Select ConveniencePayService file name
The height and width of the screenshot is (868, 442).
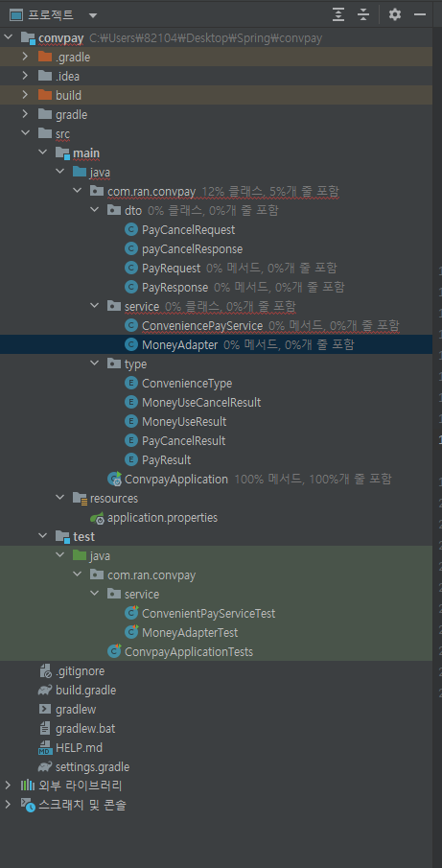(202, 325)
